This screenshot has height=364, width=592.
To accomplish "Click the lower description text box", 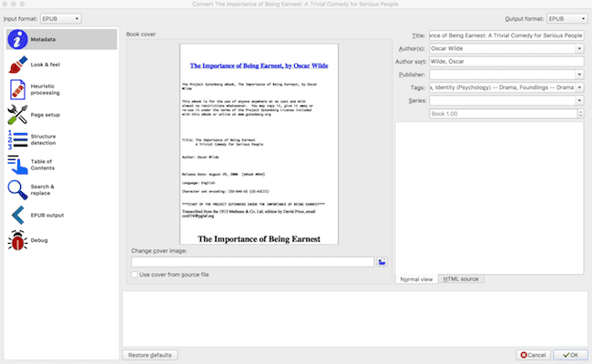I will pos(355,318).
